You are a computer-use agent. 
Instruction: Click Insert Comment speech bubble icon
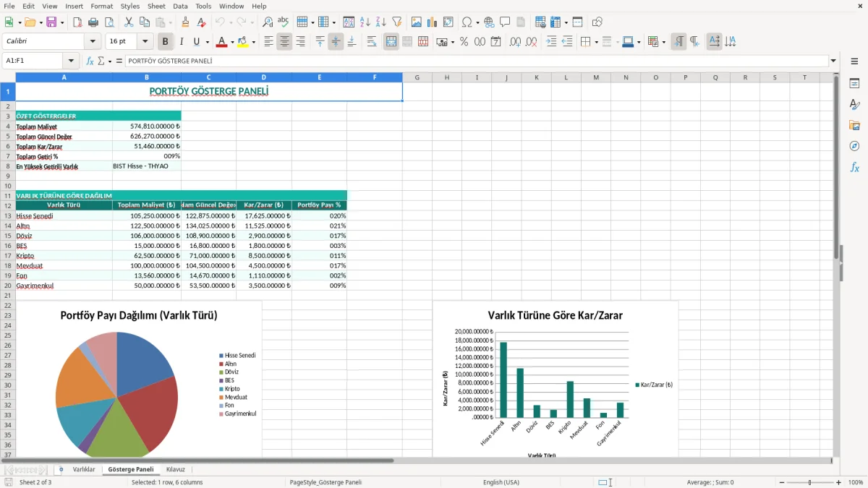505,22
